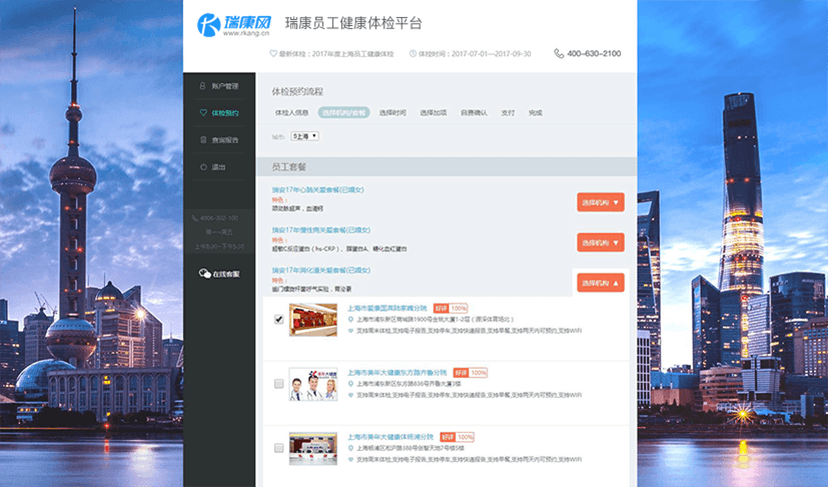828x487 pixels.
Task: Expand 选择机构 for 慢性病关爱套餐
Action: (600, 243)
